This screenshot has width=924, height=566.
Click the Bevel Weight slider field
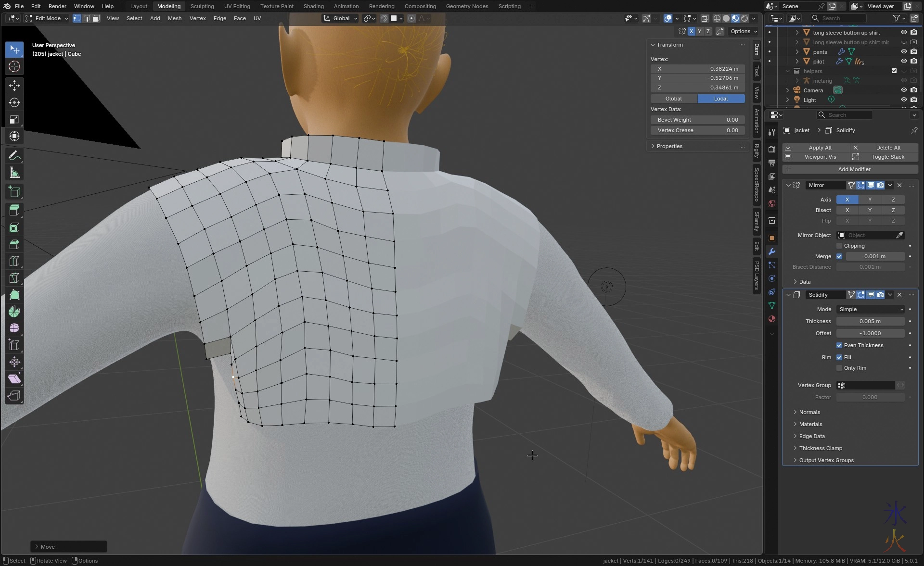697,120
